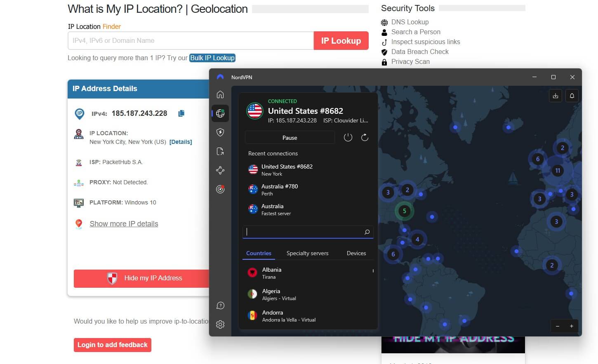This screenshot has width=598, height=364.
Task: Open the notifications bell icon
Action: click(x=572, y=96)
